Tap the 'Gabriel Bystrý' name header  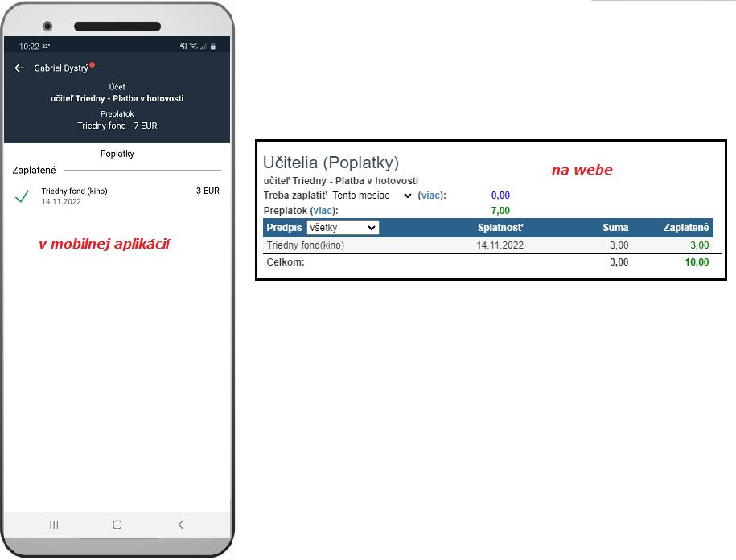[x=61, y=68]
